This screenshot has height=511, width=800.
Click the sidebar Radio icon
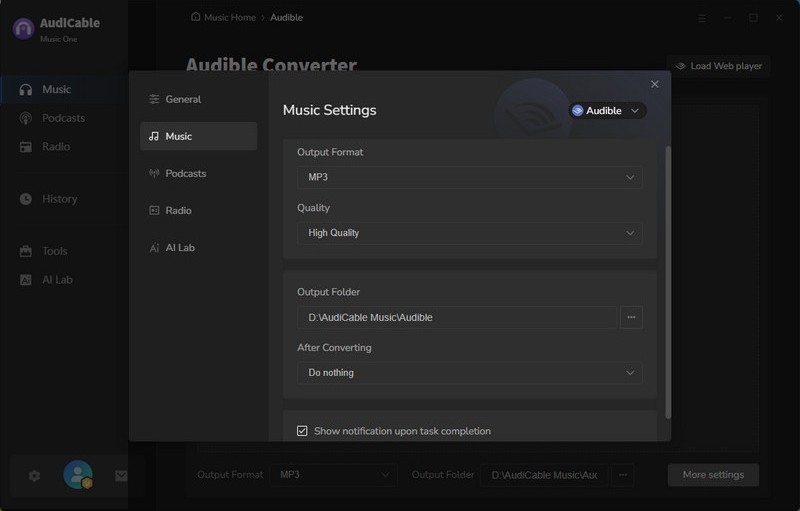tap(26, 147)
